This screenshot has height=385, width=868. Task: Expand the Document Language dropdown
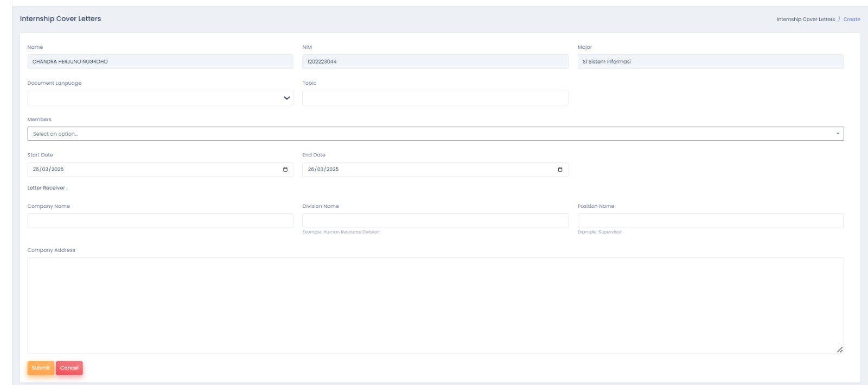click(286, 98)
